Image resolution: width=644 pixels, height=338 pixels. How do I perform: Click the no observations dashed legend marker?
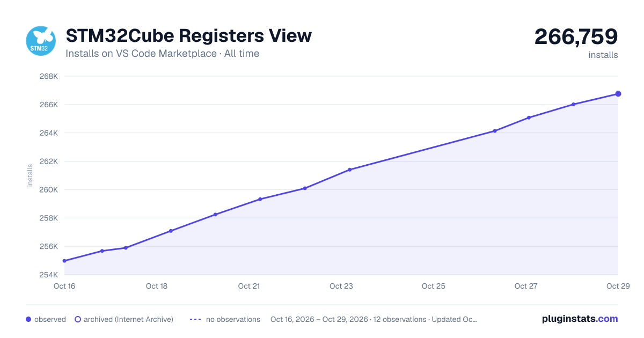(x=195, y=319)
